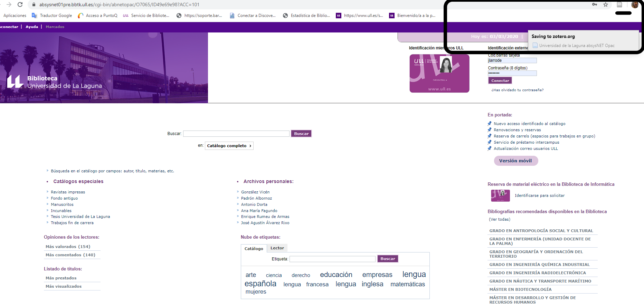Viewport: 644px width, 306px height.
Task: Reload the page with the refresh icon
Action: click(x=20, y=4)
